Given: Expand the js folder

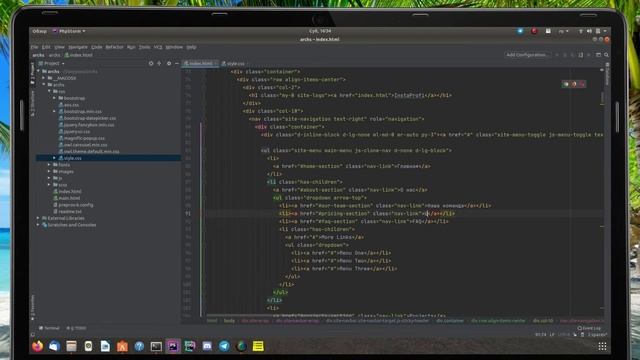Looking at the screenshot, I should pos(49,178).
